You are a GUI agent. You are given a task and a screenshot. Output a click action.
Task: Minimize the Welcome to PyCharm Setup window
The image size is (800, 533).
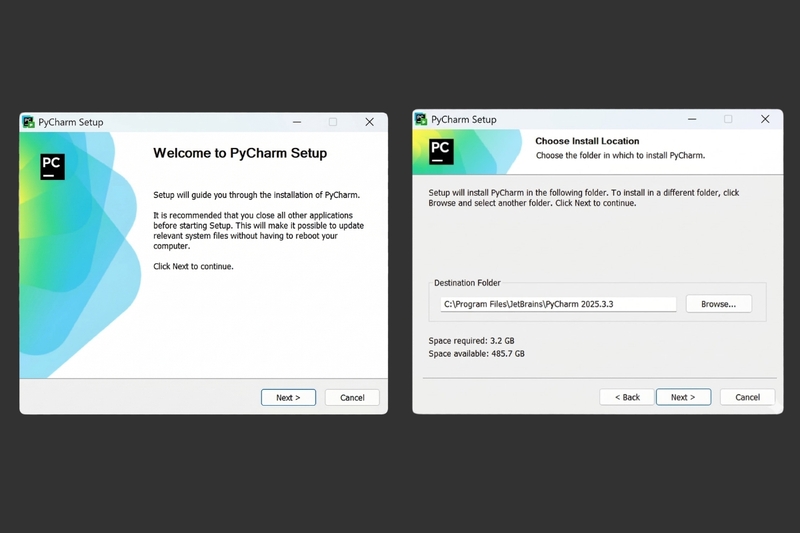[297, 122]
